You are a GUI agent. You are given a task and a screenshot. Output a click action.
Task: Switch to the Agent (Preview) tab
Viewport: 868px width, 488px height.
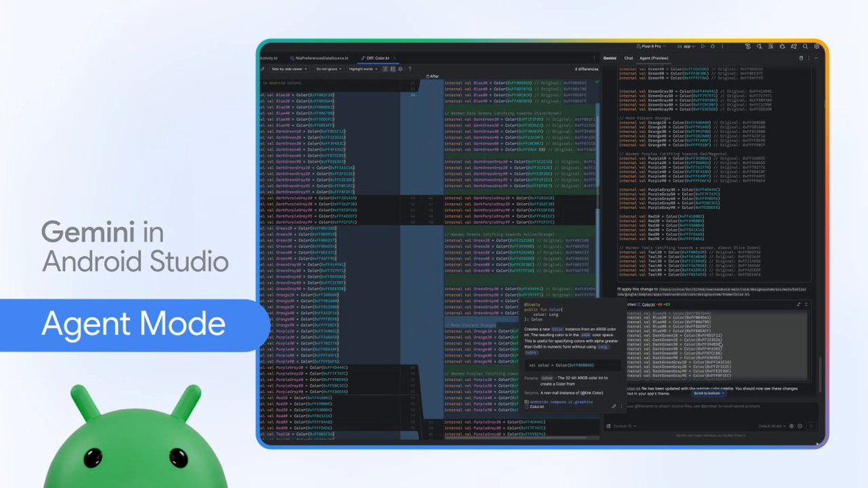pyautogui.click(x=654, y=58)
